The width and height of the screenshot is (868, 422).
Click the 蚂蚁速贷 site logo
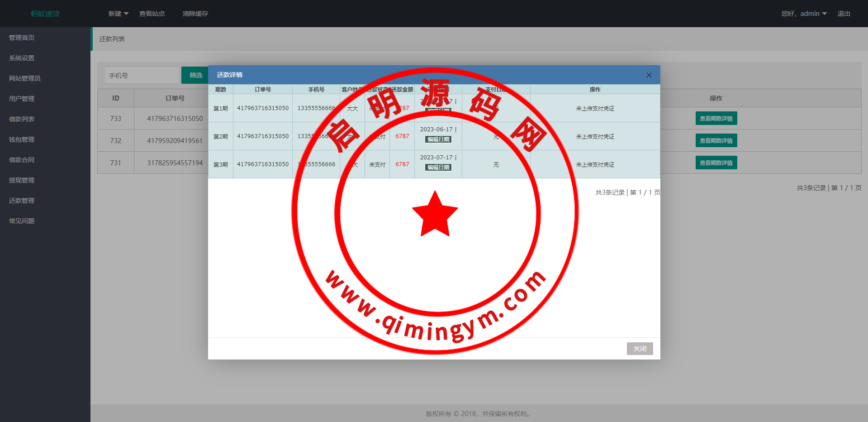pyautogui.click(x=45, y=14)
